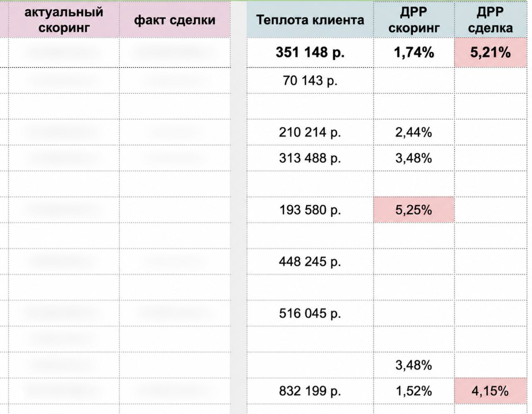Select the "факт сделки" column header

point(175,20)
